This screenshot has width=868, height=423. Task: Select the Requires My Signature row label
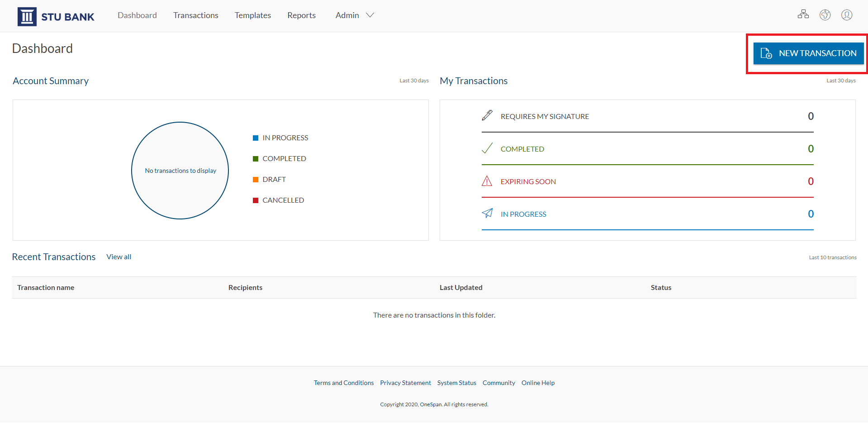pyautogui.click(x=545, y=116)
